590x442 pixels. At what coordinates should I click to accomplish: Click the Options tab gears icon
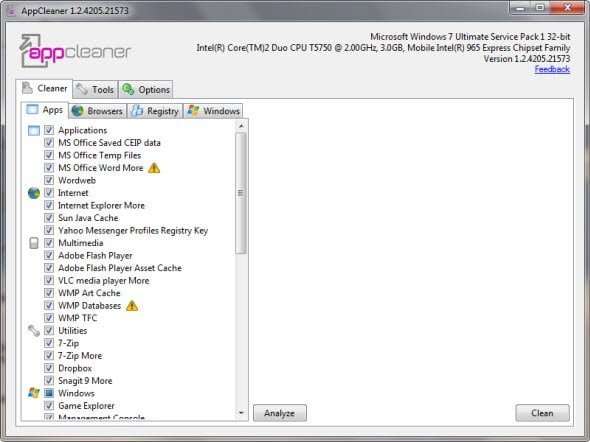click(128, 90)
